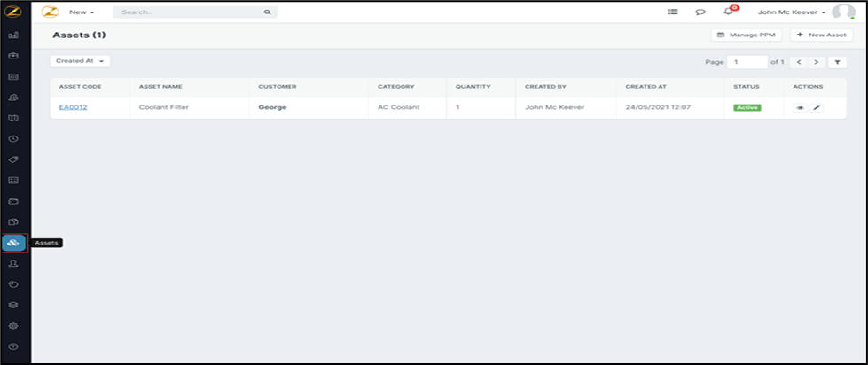This screenshot has width=868, height=365.
Task: Expand the John Mc Keever user menu
Action: pyautogui.click(x=792, y=12)
